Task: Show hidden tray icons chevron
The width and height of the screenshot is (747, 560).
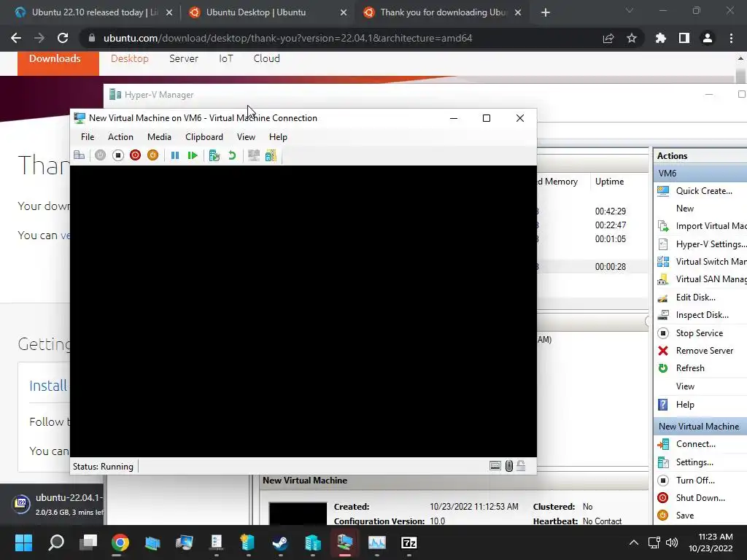Action: tap(634, 542)
